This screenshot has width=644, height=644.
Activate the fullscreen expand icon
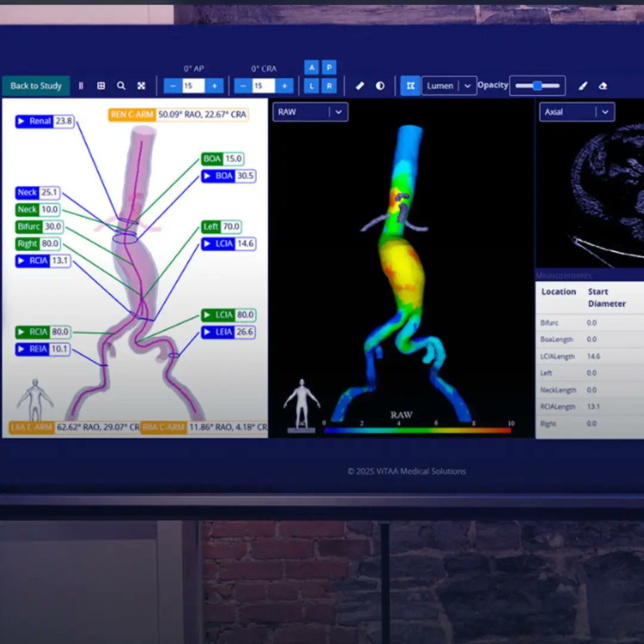pos(141,86)
